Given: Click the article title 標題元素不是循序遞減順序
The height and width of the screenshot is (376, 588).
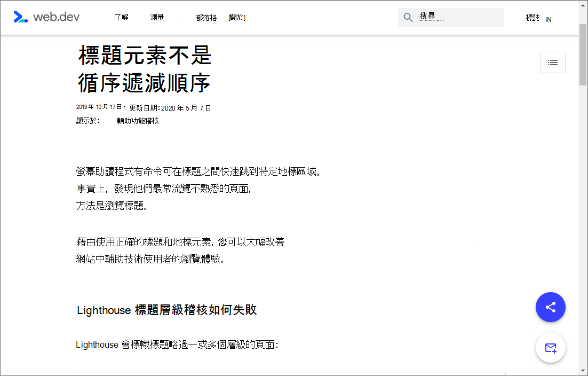Looking at the screenshot, I should click(144, 69).
